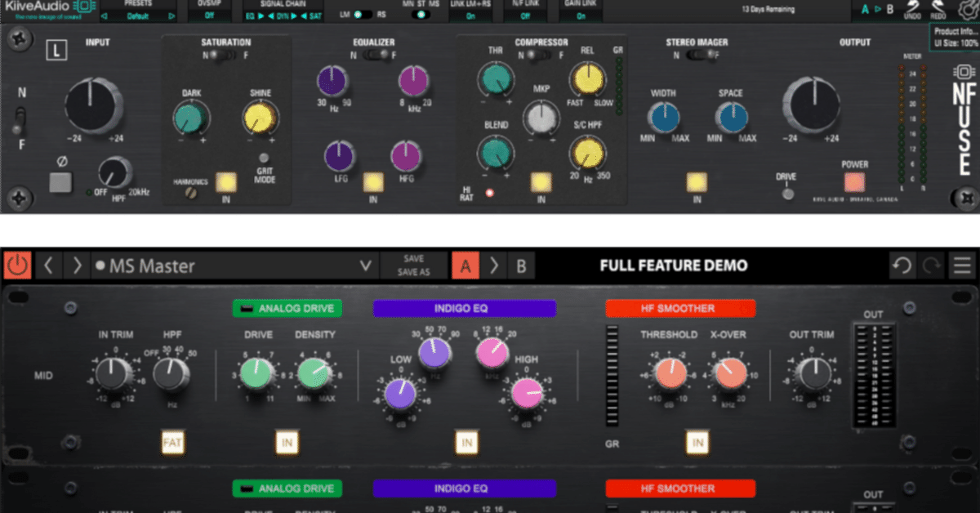980x513 pixels.
Task: Click the HI RAT red LED button
Action: (491, 193)
